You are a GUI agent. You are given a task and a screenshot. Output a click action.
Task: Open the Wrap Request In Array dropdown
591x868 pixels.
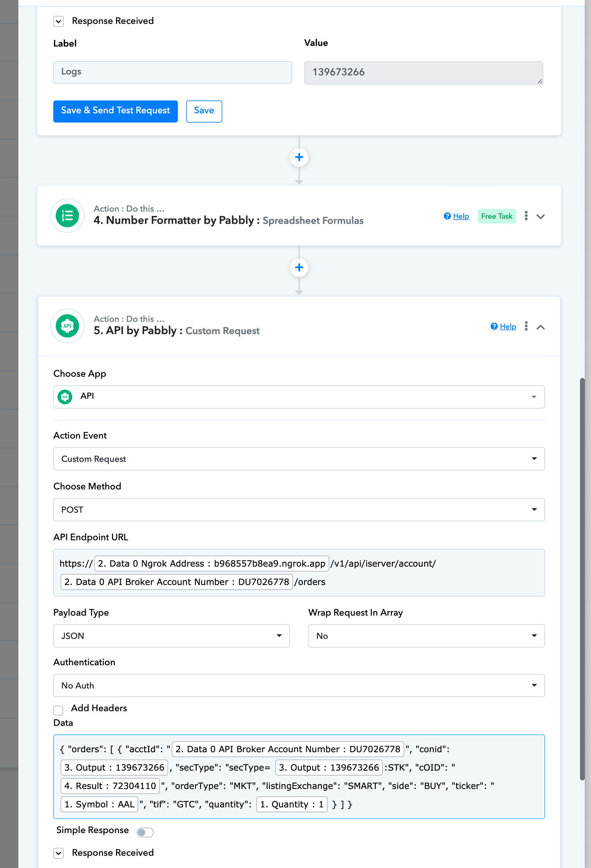coord(426,636)
